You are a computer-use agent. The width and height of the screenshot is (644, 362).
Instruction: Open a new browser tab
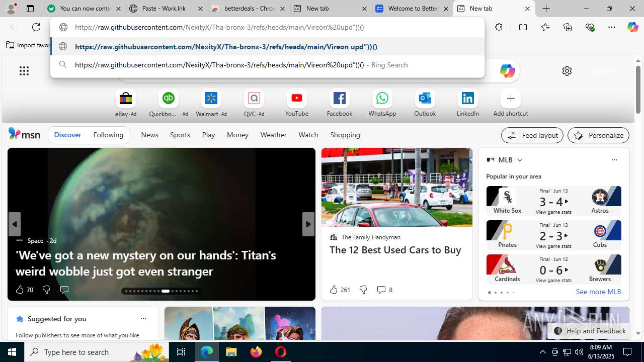[546, 9]
